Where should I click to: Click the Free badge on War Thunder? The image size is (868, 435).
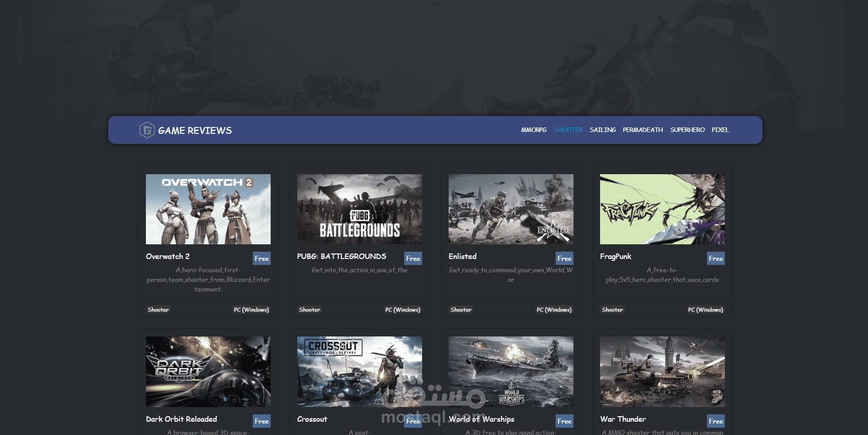[x=716, y=421]
